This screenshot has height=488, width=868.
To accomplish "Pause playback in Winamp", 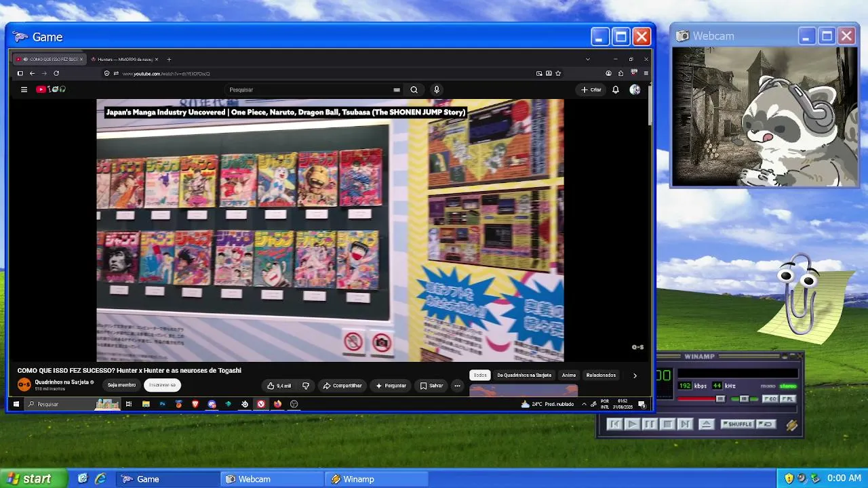I will pos(650,424).
